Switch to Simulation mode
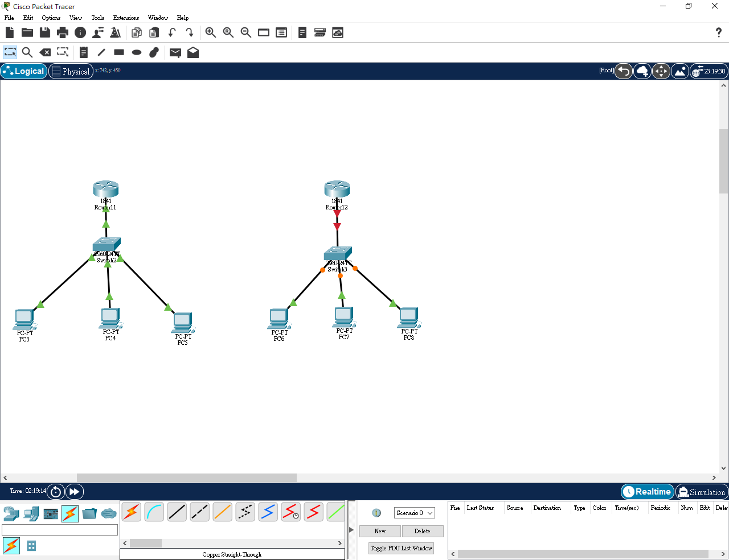Viewport: 729px width, 560px height. pyautogui.click(x=701, y=492)
